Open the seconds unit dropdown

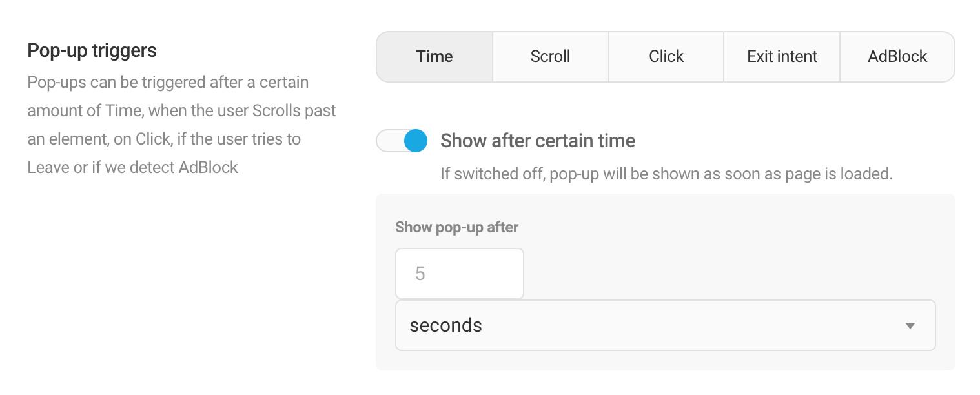click(665, 325)
